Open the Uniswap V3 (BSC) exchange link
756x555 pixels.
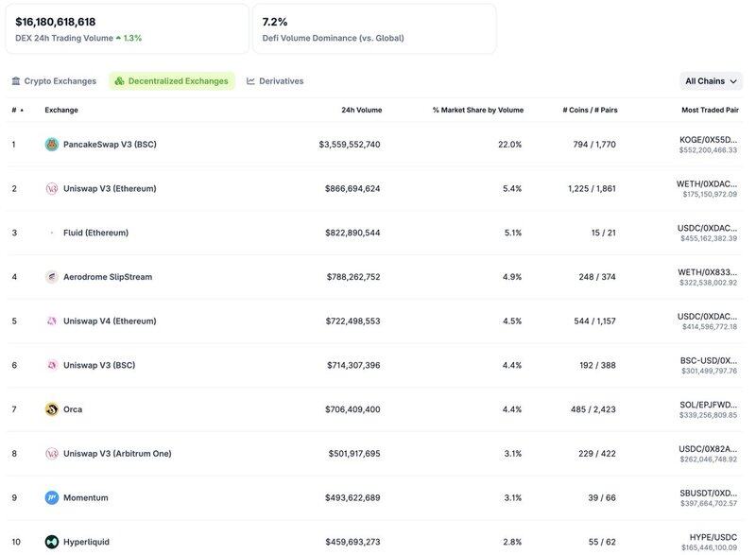click(x=99, y=365)
